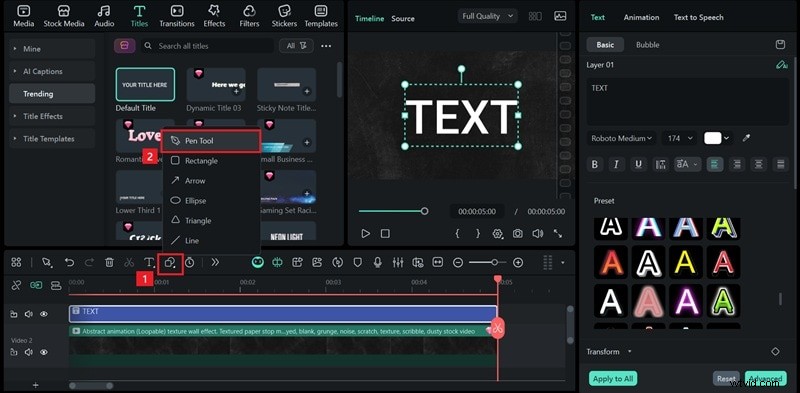Toggle visibility of Video 2 track
Image resolution: width=800 pixels, height=393 pixels.
pos(44,352)
